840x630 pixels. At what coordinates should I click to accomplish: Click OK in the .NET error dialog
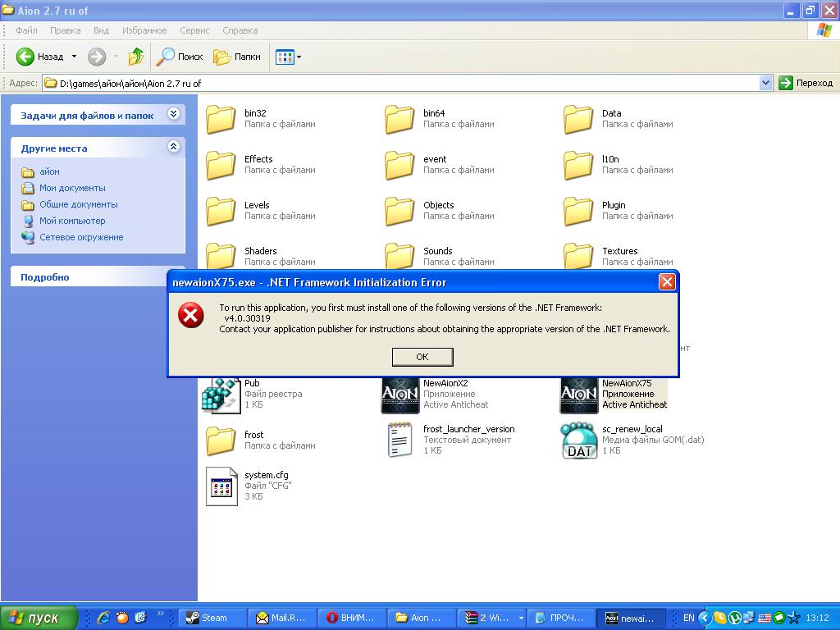(422, 357)
